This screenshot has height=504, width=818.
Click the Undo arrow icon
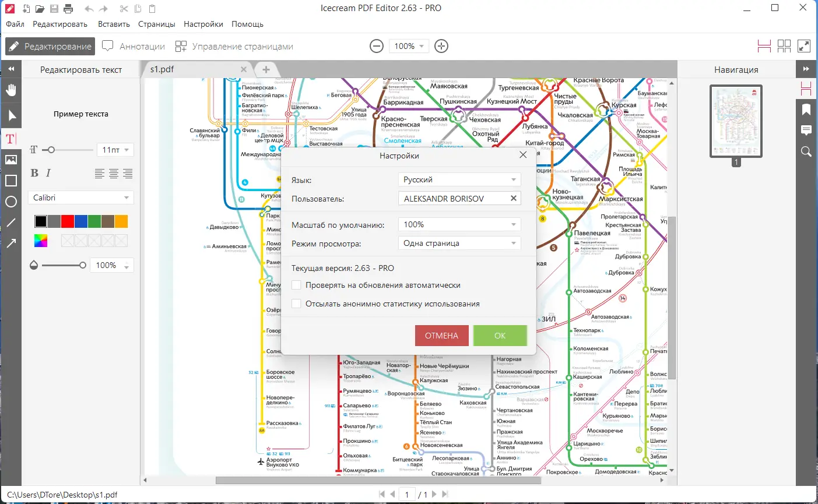pyautogui.click(x=89, y=9)
